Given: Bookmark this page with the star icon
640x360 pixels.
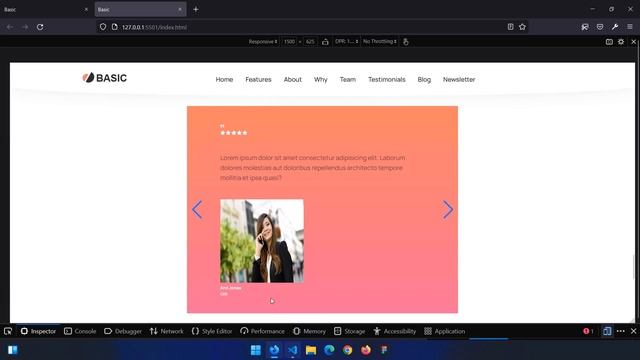Looking at the screenshot, I should click(x=522, y=27).
